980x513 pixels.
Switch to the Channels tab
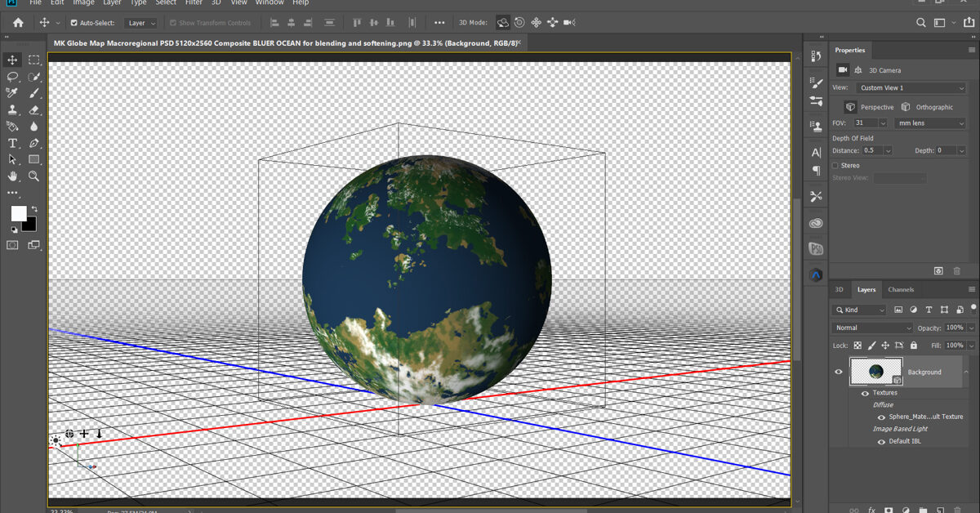coord(901,289)
